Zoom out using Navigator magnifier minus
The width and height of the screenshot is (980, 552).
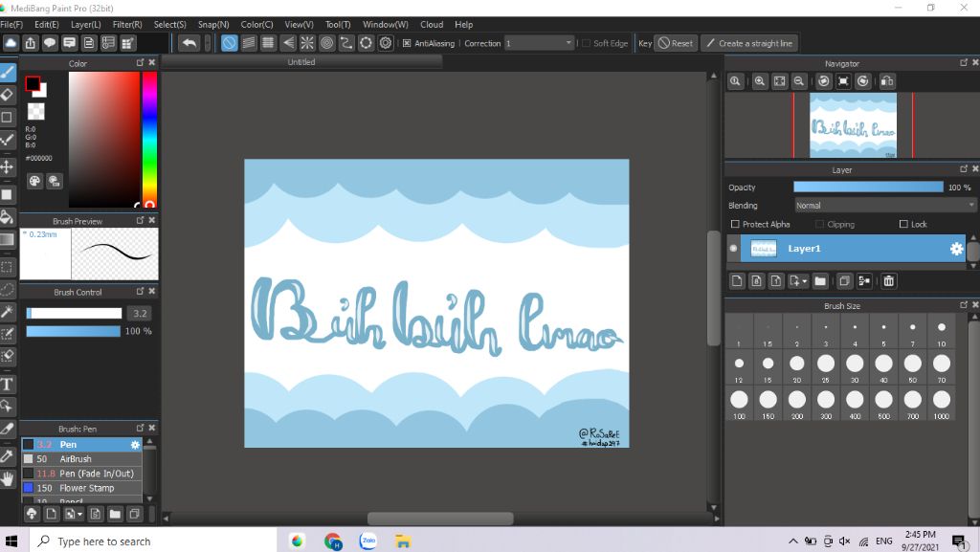coord(799,81)
